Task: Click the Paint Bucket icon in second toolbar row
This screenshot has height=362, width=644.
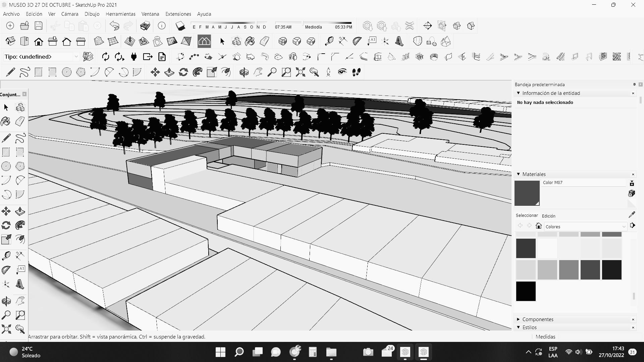Action: [250, 41]
